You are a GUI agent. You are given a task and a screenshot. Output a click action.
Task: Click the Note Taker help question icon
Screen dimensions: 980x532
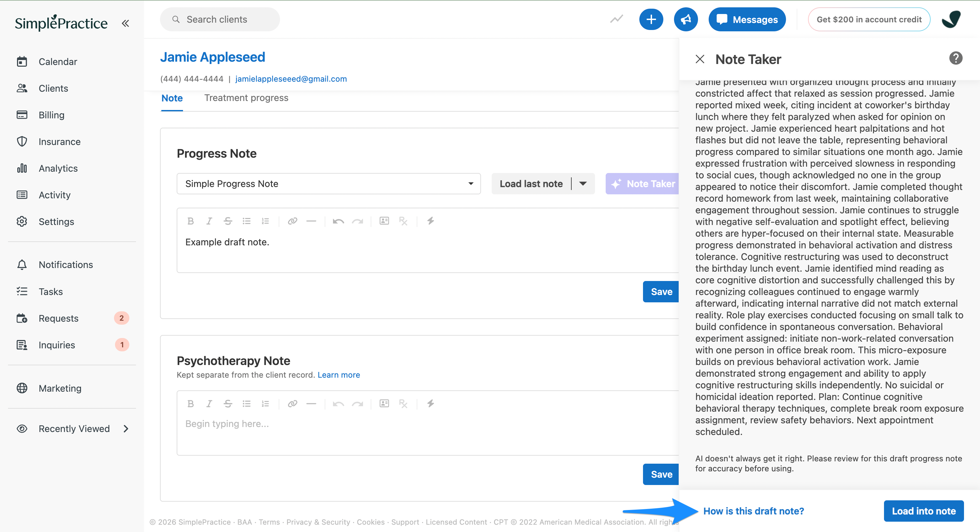click(x=955, y=58)
